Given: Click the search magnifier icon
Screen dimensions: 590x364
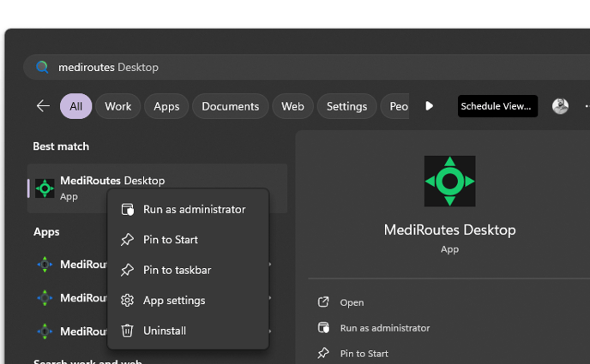Looking at the screenshot, I should [42, 68].
